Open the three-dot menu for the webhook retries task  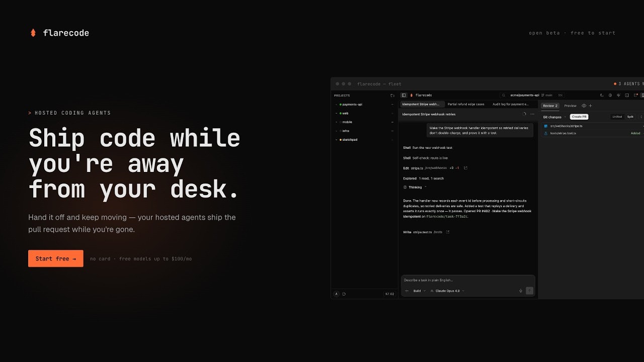(532, 114)
